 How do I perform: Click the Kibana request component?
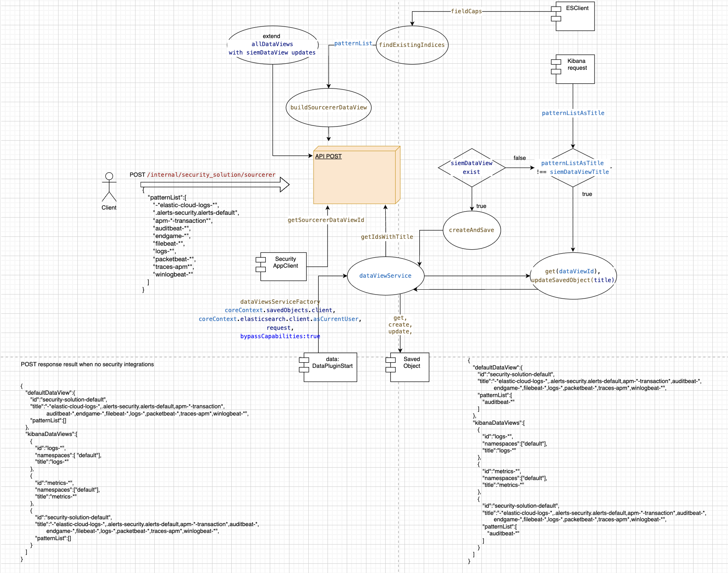(575, 69)
